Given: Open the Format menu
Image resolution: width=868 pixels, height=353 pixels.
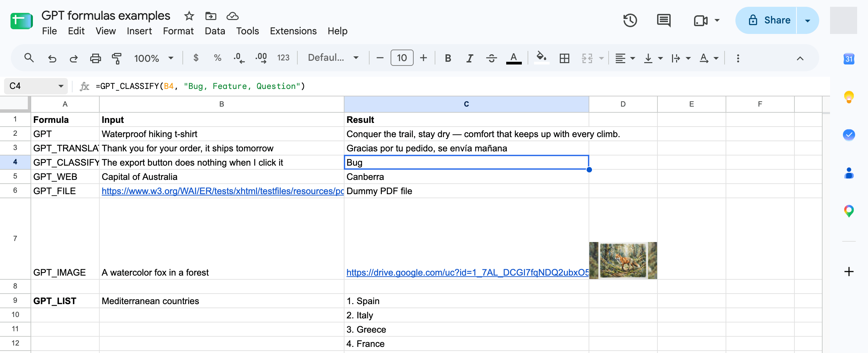Looking at the screenshot, I should (x=178, y=31).
